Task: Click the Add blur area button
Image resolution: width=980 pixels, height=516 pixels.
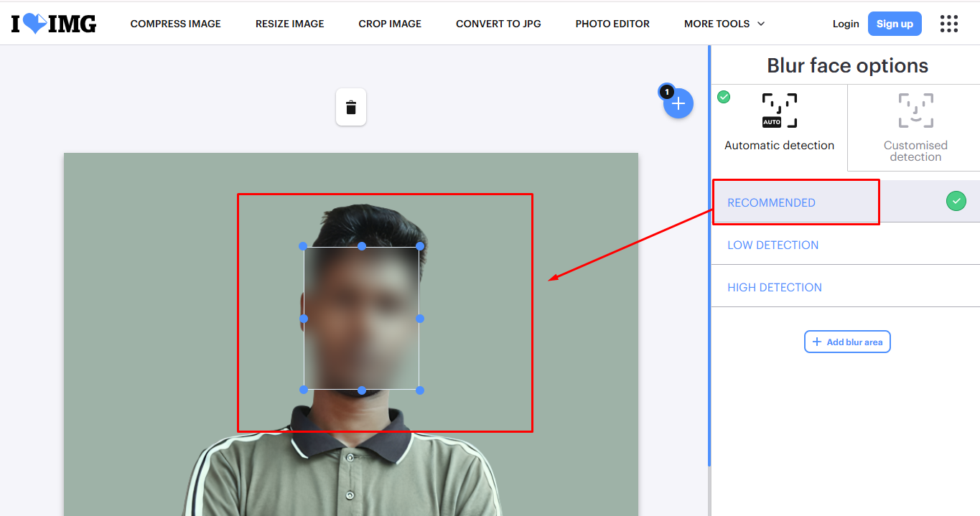Action: point(847,342)
